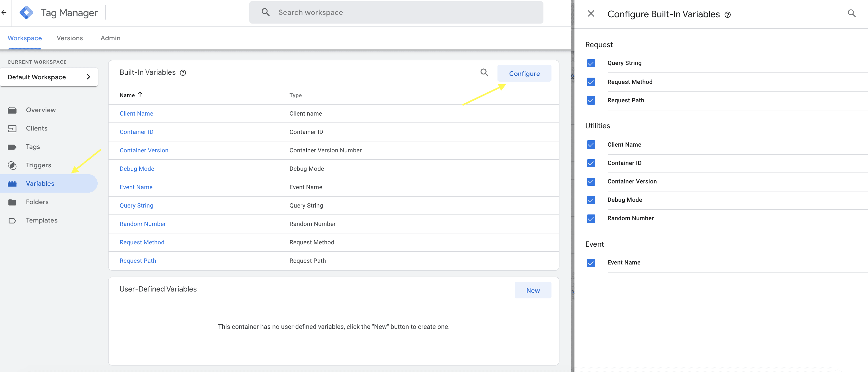Open the Request Path variable link
Screen dimensions: 868x372
138,261
